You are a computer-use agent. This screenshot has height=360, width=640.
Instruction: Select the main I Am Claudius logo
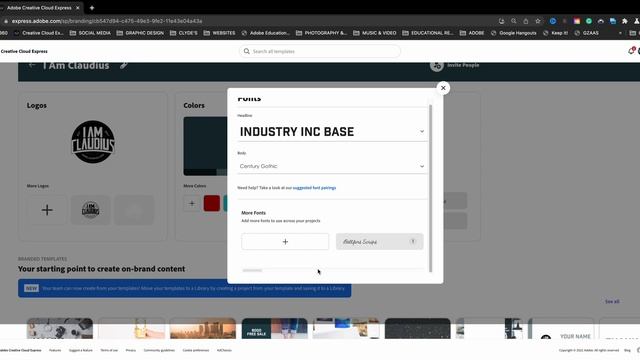pyautogui.click(x=93, y=142)
